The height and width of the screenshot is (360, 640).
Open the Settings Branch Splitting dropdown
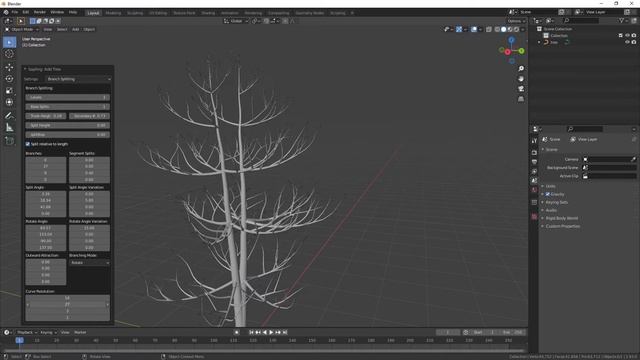click(x=78, y=79)
